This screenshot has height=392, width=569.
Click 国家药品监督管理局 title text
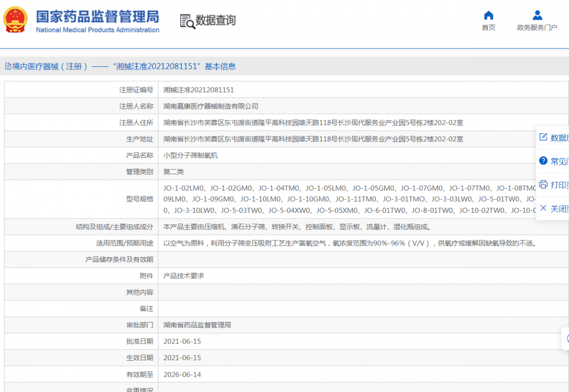point(97,16)
